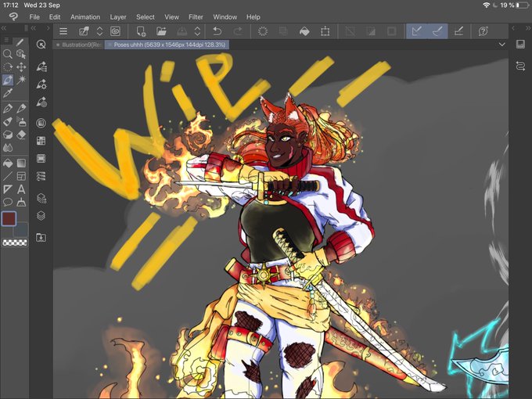This screenshot has width=532, height=399.
Task: Collapse the palette dock with double arrow
Action: click(x=34, y=28)
